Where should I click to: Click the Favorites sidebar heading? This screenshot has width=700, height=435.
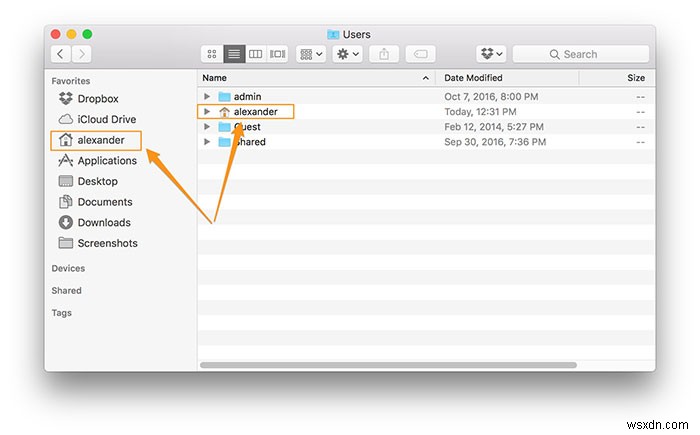tap(71, 81)
